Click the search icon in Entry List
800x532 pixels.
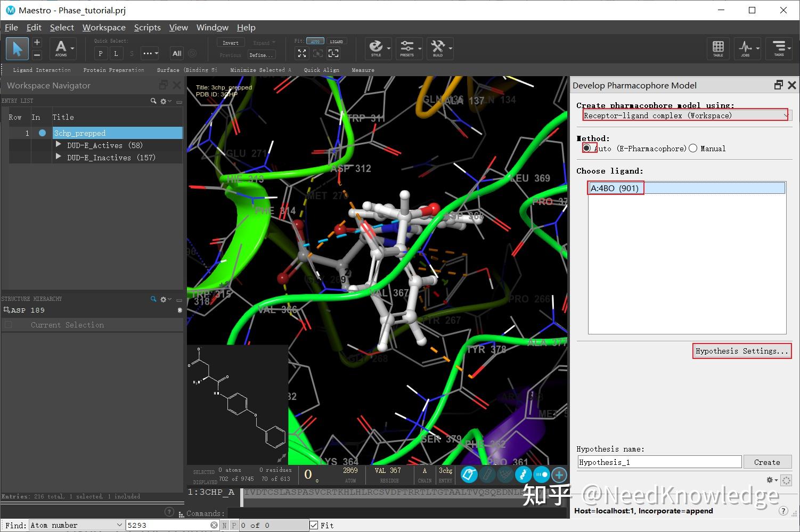(153, 101)
